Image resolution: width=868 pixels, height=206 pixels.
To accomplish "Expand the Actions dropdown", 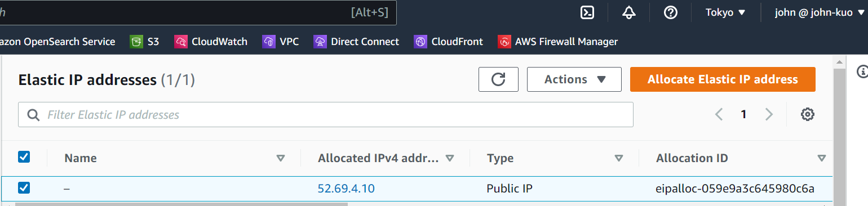I will pyautogui.click(x=574, y=79).
